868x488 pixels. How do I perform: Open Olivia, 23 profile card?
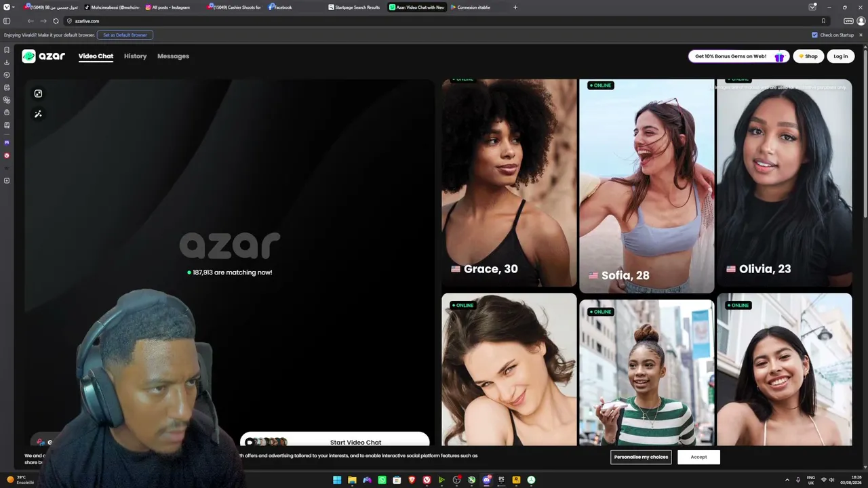tap(784, 183)
